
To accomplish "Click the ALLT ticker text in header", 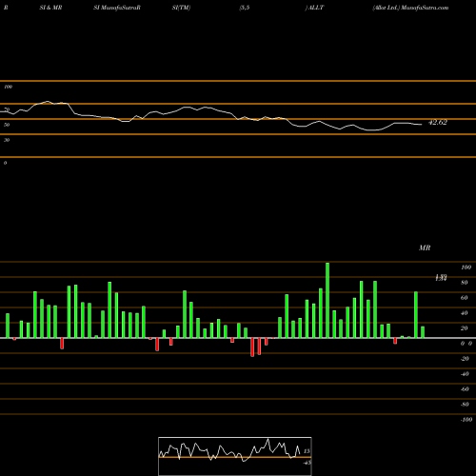I will tap(316, 8).
